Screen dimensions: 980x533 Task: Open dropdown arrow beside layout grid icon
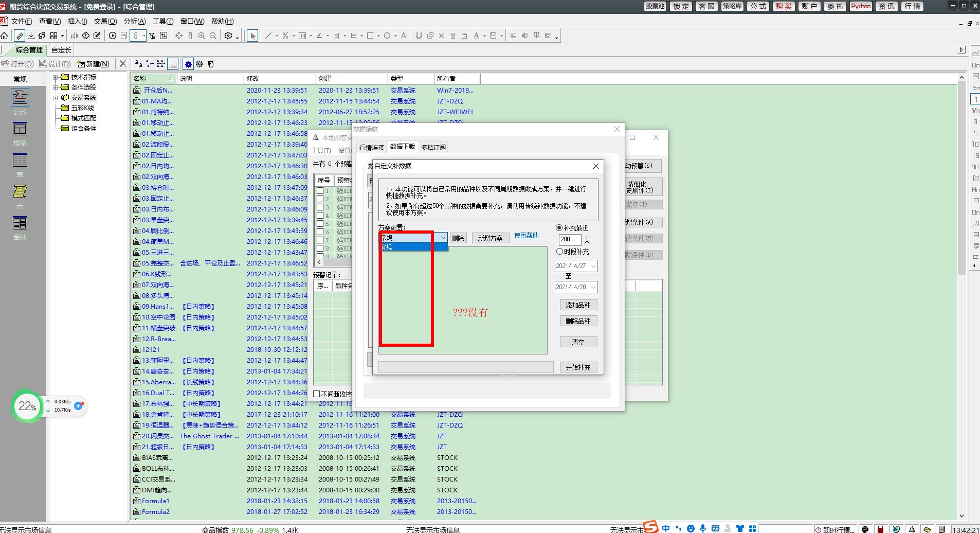[62, 35]
